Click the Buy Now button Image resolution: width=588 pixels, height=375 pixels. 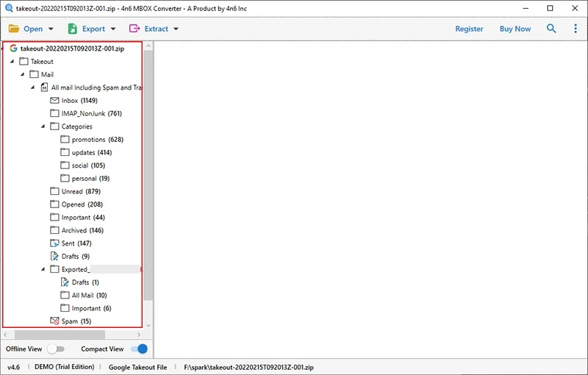pyautogui.click(x=515, y=29)
